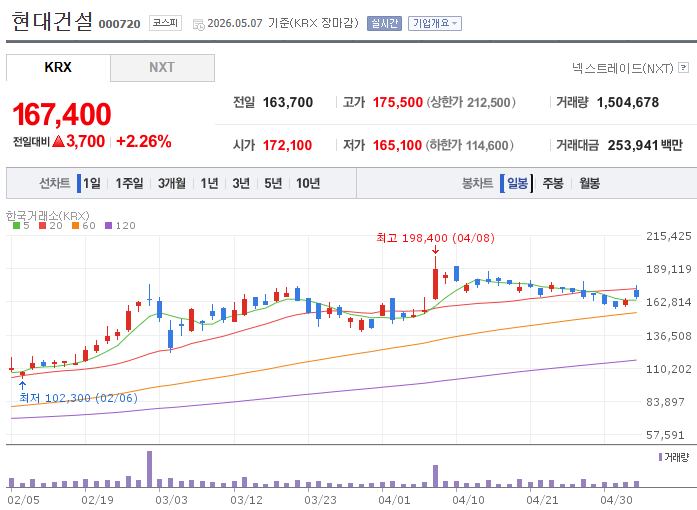Select the 1주일 line chart period
This screenshot has width=697, height=510.
(129, 183)
